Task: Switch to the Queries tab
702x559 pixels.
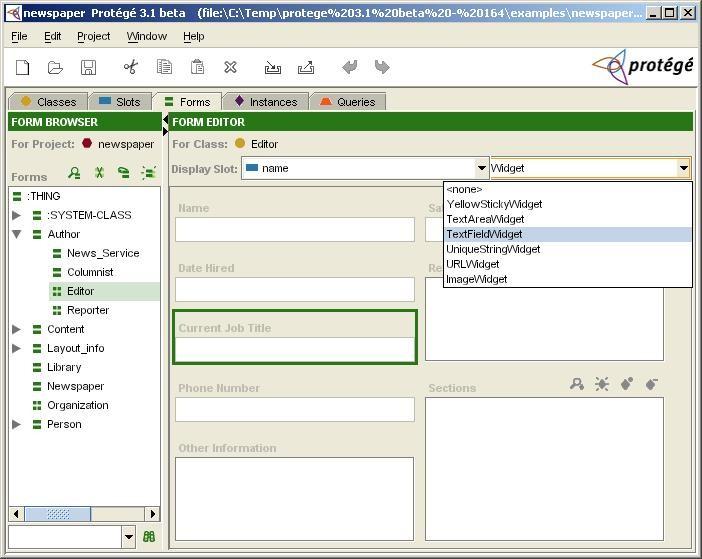Action: tap(348, 102)
